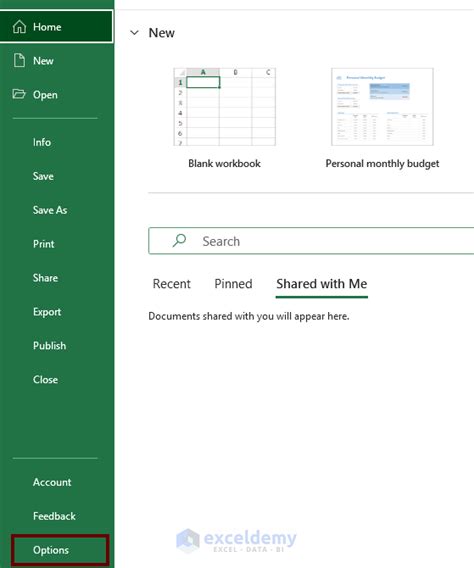
Task: Select the Shared with Me tab
Action: click(x=322, y=284)
